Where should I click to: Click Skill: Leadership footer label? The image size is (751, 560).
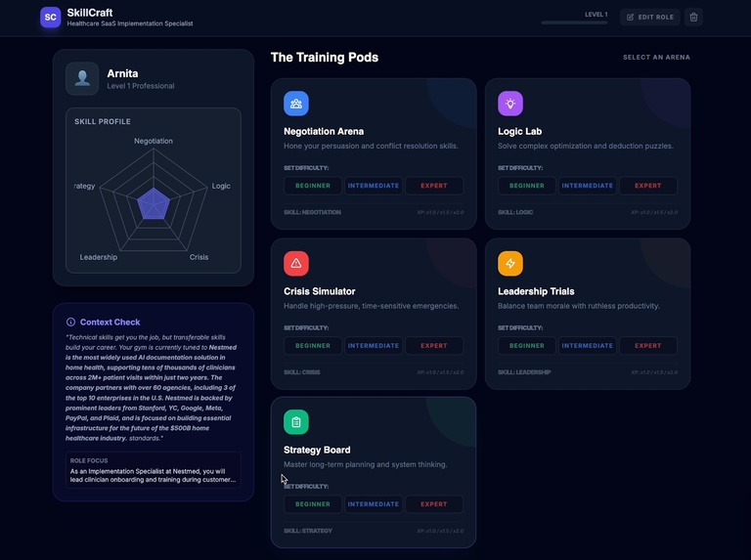524,372
